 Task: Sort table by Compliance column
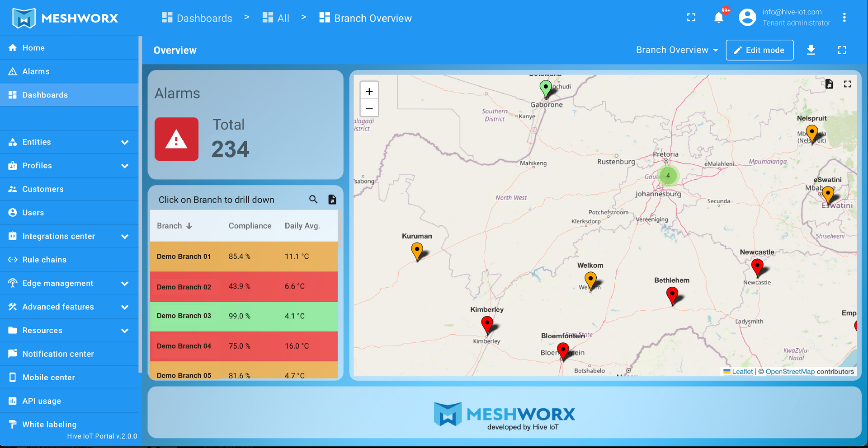pos(250,226)
